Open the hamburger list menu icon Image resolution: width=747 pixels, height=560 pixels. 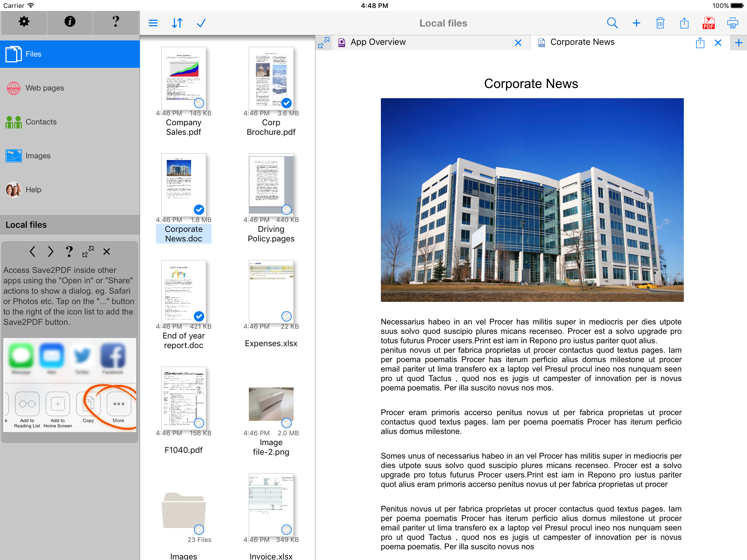(153, 23)
